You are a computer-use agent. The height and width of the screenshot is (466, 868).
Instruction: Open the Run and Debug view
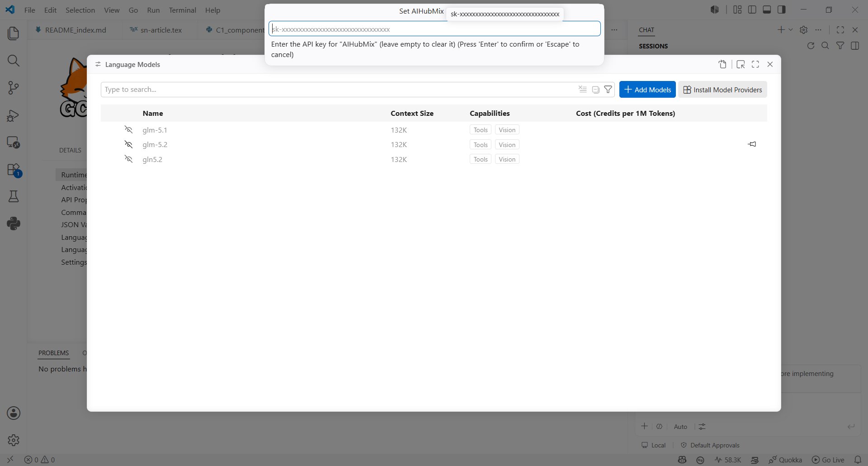pos(14,115)
